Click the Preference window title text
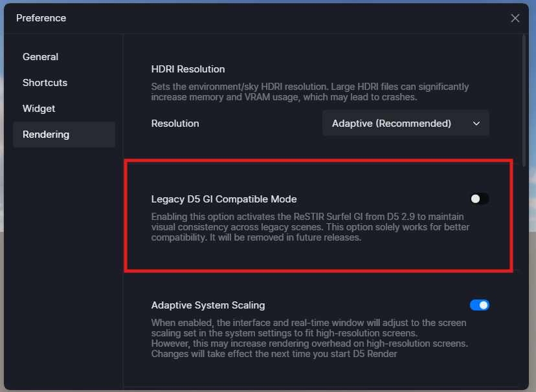 (x=41, y=18)
